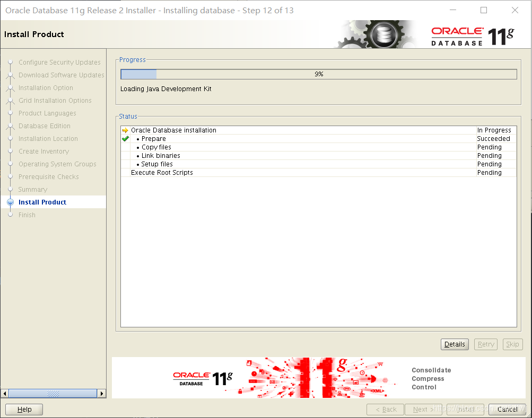Open the Details button
This screenshot has height=418, width=532.
[x=455, y=344]
